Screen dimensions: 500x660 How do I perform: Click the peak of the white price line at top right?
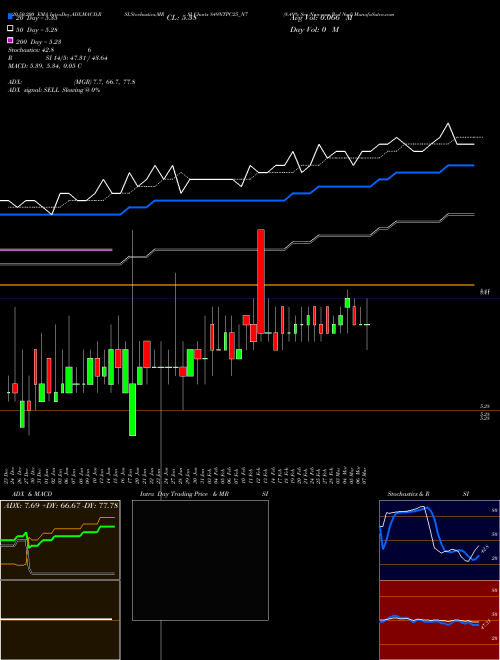(448, 124)
